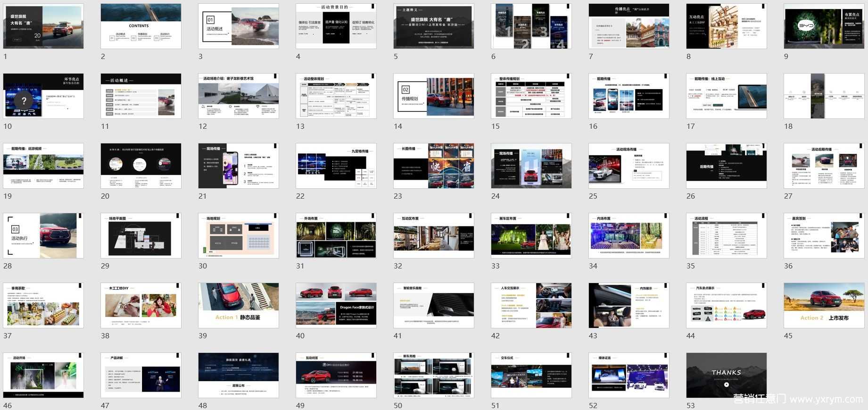Click the THANKS closing slide 53
This screenshot has height=410, width=868.
(x=727, y=375)
